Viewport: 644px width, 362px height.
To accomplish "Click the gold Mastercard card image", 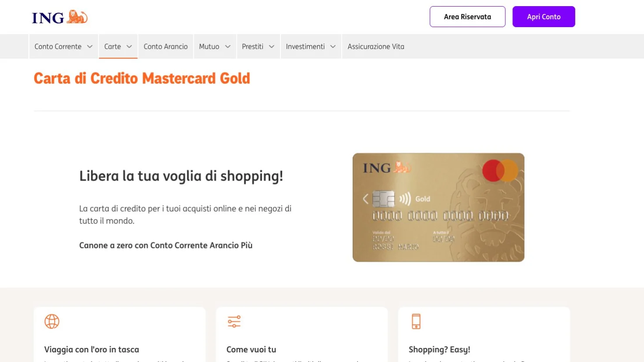I will [x=438, y=207].
